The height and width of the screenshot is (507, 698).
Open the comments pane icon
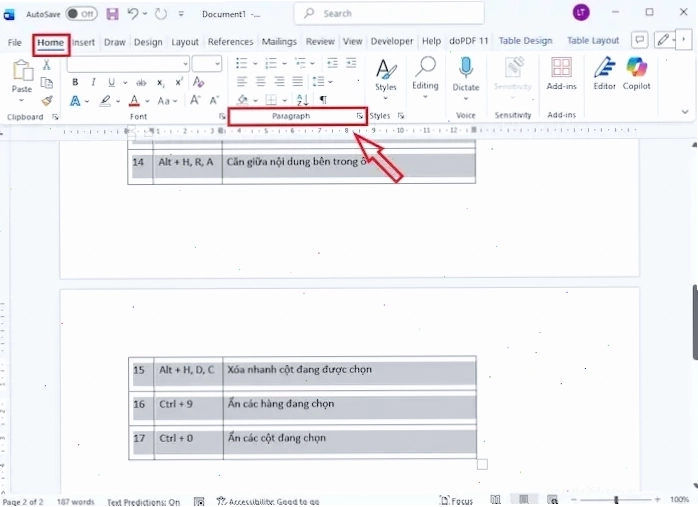point(639,41)
